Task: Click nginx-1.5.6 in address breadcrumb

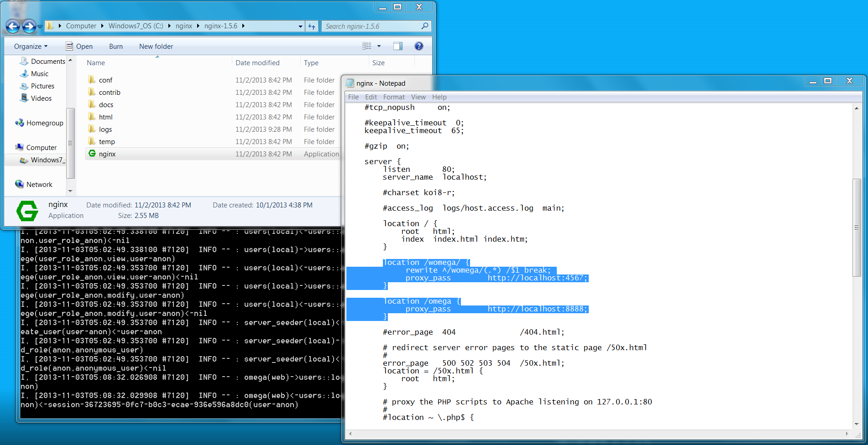Action: (x=221, y=26)
